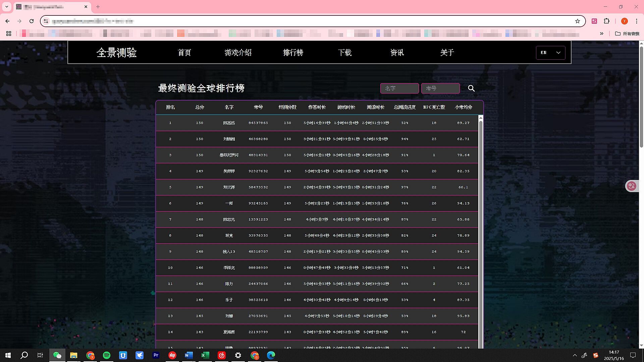The image size is (644, 362).
Task: Click the site info icon in address bar
Action: coord(46,21)
